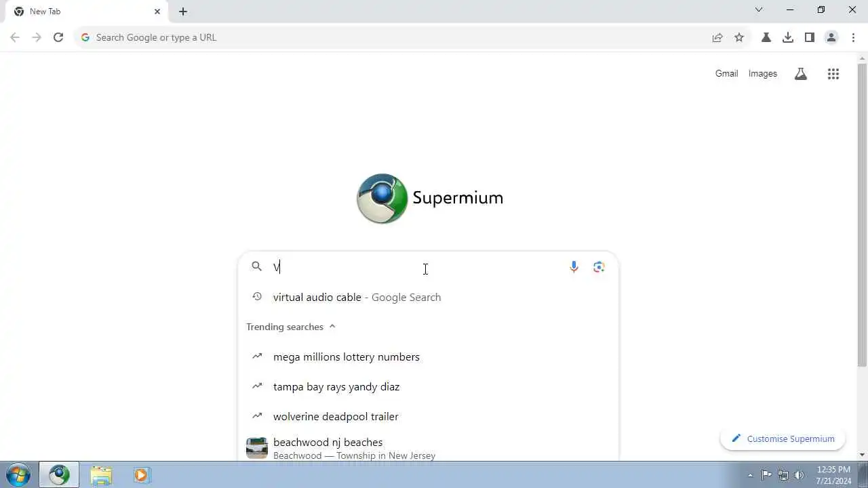The width and height of the screenshot is (868, 488).
Task: Search by image with the lens icon
Action: (599, 267)
